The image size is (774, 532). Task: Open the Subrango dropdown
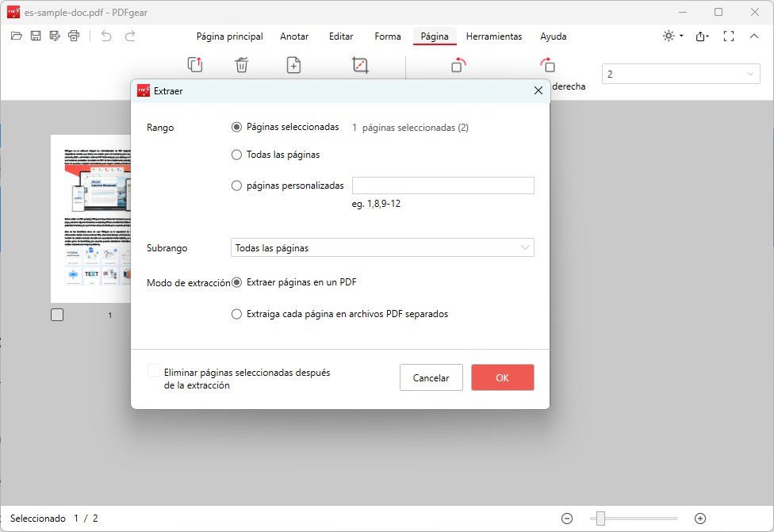coord(382,247)
